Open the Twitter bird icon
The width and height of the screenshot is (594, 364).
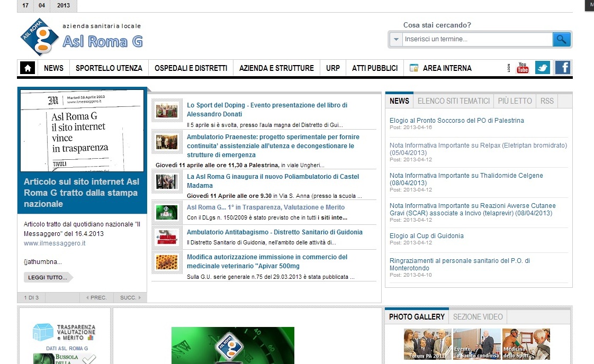click(542, 68)
